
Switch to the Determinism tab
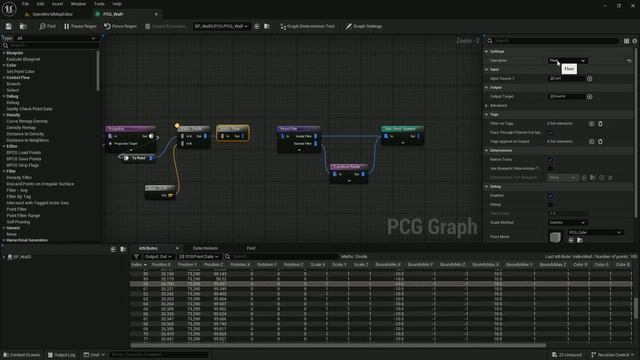click(x=205, y=248)
